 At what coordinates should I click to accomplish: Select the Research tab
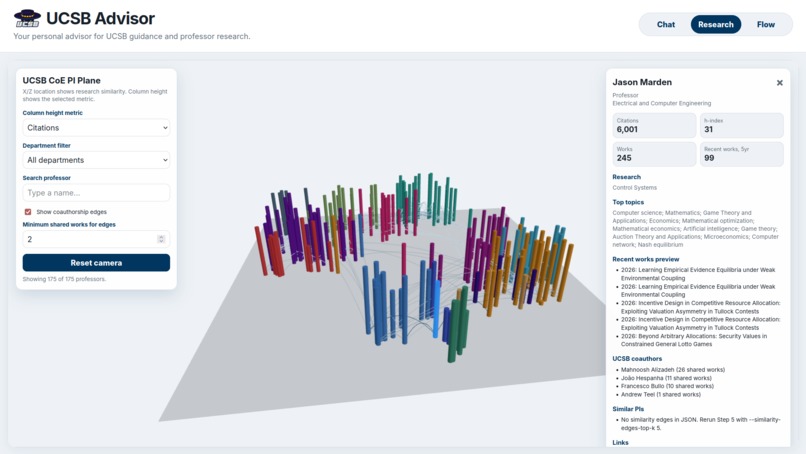click(x=716, y=24)
